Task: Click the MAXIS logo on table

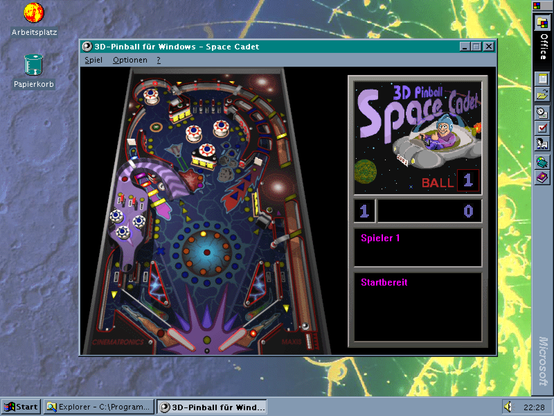Action: coord(291,341)
